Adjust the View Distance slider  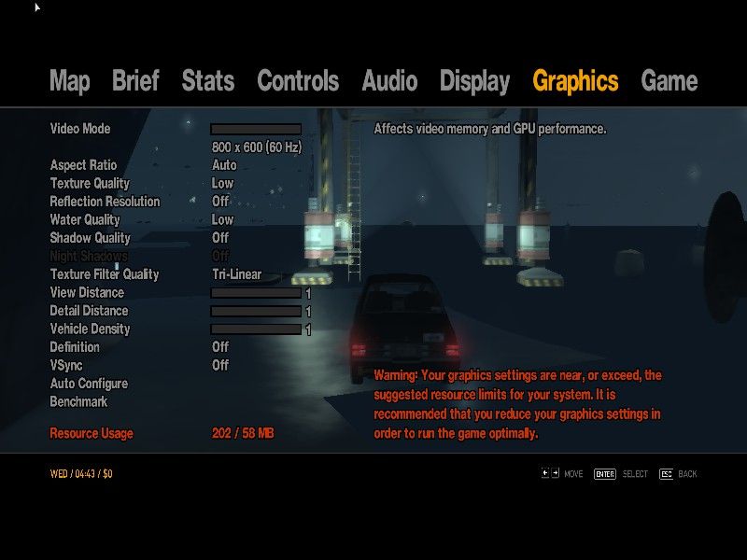(256, 293)
